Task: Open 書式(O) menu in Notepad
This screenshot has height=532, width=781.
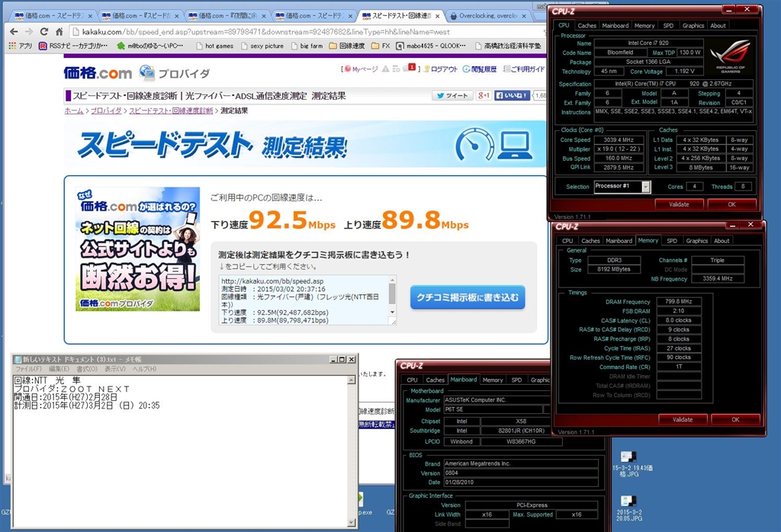Action: point(86,369)
